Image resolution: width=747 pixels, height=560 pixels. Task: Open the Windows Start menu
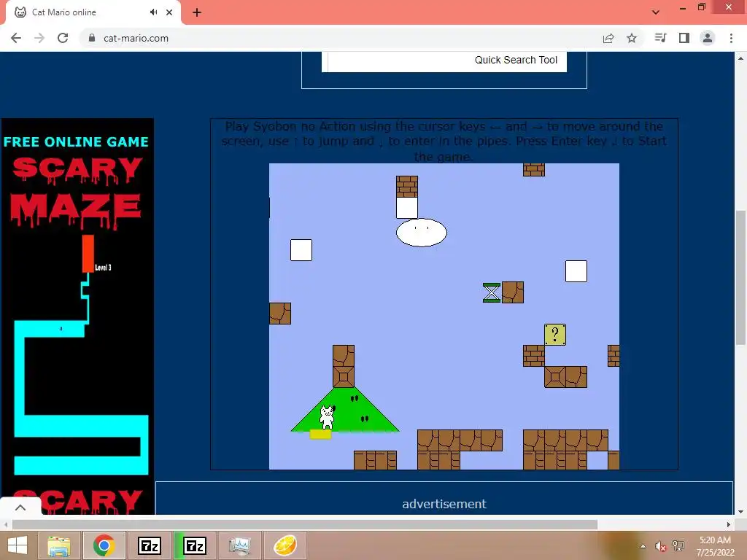point(18,545)
